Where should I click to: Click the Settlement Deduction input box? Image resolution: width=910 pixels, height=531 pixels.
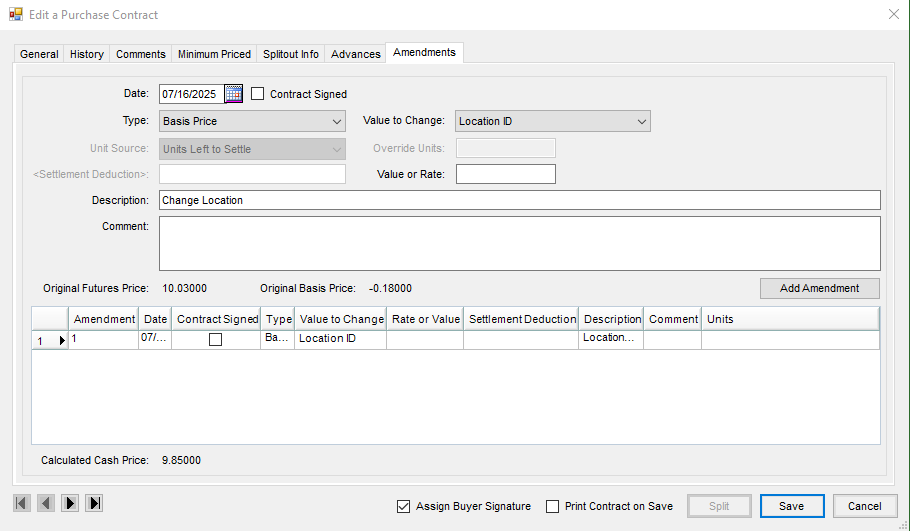tap(252, 174)
